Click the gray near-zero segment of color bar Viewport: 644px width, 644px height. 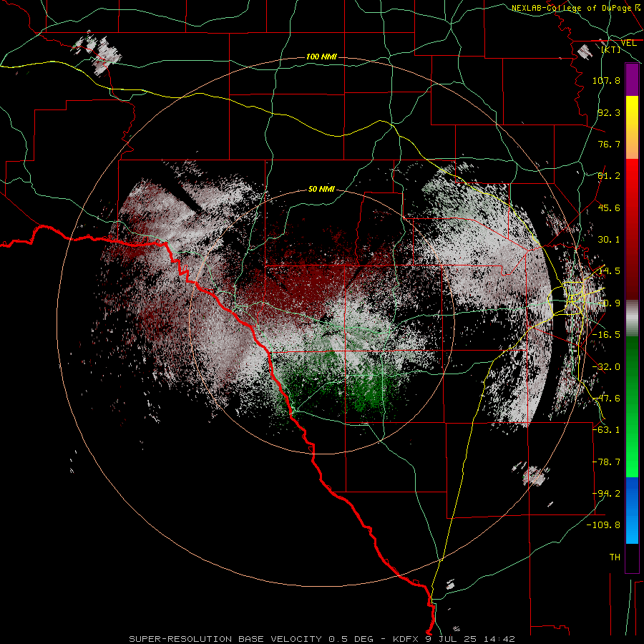(632, 318)
